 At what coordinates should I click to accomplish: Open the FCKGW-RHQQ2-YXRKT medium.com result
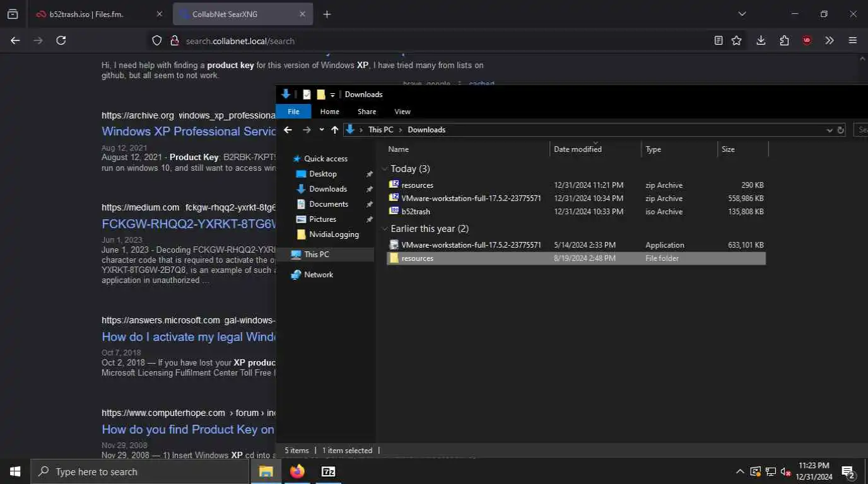(x=189, y=224)
